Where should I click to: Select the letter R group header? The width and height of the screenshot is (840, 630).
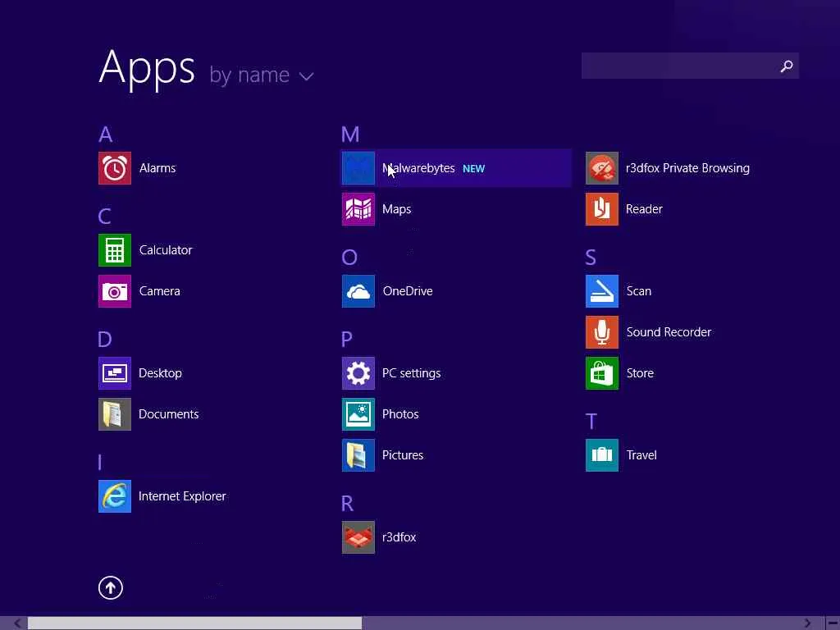[x=348, y=504]
